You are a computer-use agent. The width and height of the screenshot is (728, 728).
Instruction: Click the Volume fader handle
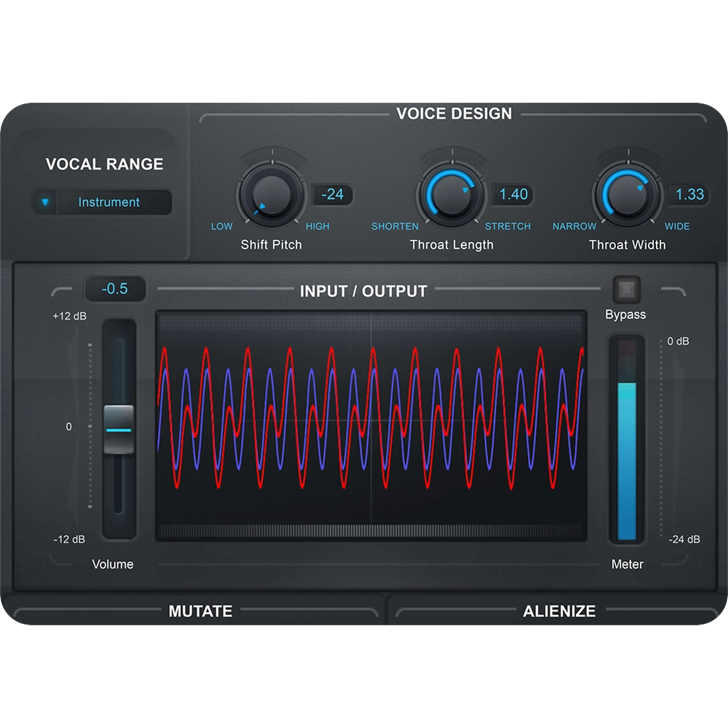(x=119, y=429)
